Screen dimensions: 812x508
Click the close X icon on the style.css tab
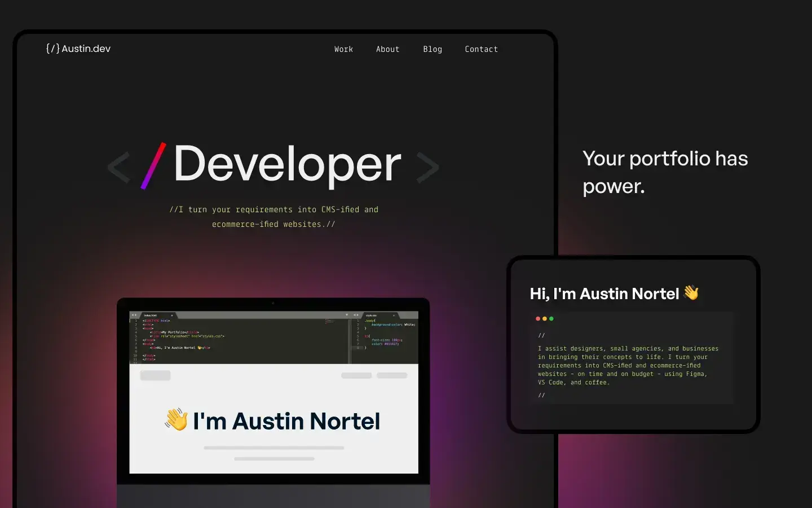coord(394,315)
